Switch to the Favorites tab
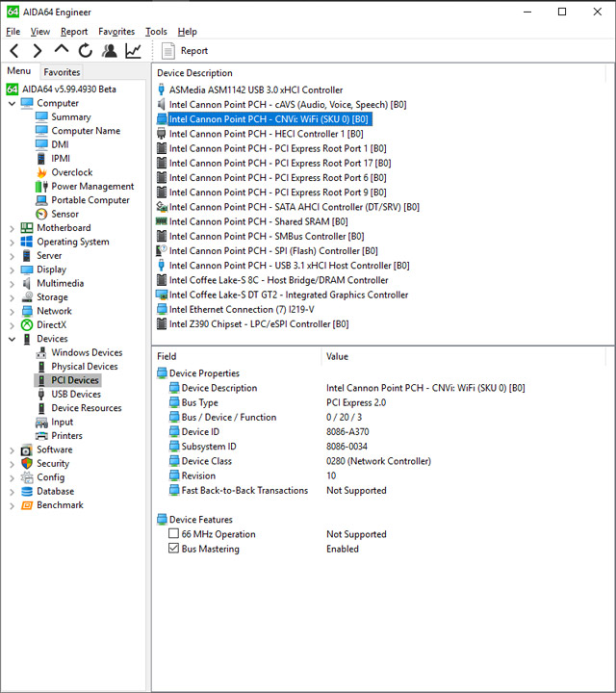616x693 pixels. [62, 72]
